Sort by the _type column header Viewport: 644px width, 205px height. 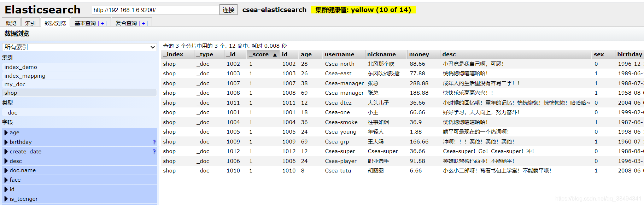pos(209,54)
